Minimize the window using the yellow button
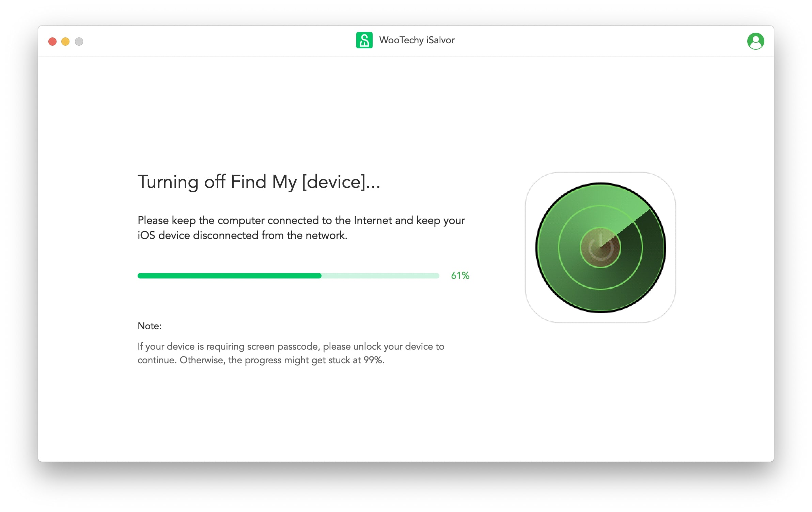This screenshot has width=812, height=512. [x=65, y=42]
